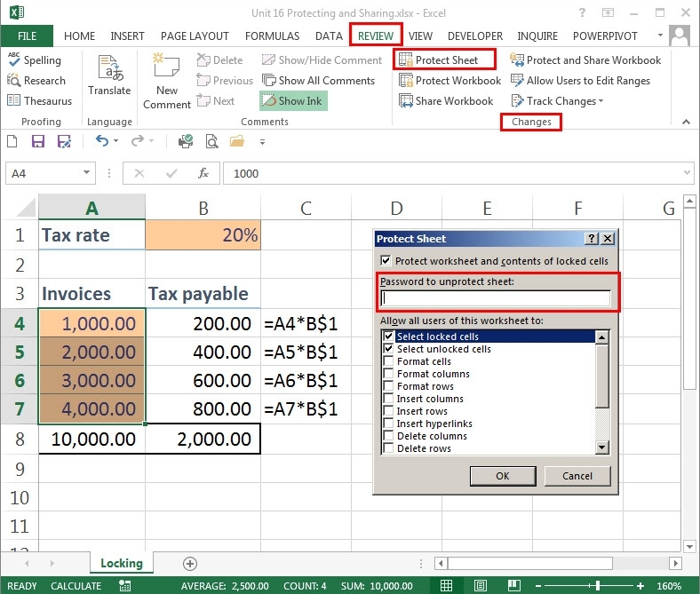Go to Previous comment

coord(225,80)
